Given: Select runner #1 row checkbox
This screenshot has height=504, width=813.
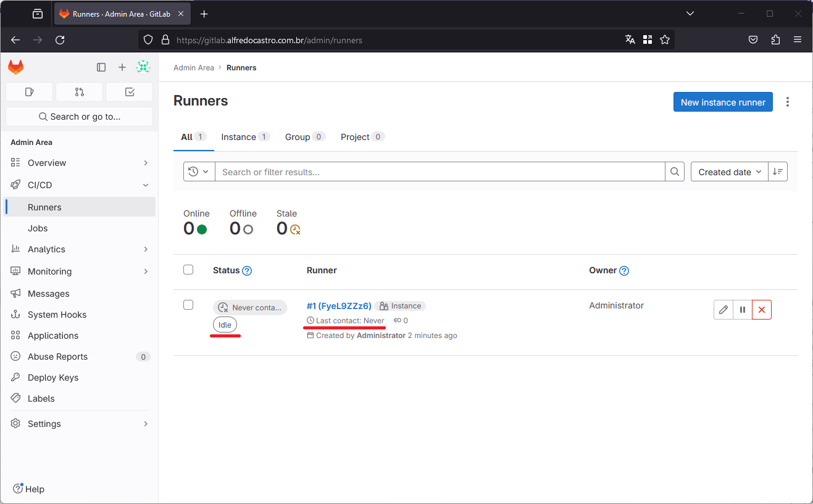Looking at the screenshot, I should click(188, 305).
